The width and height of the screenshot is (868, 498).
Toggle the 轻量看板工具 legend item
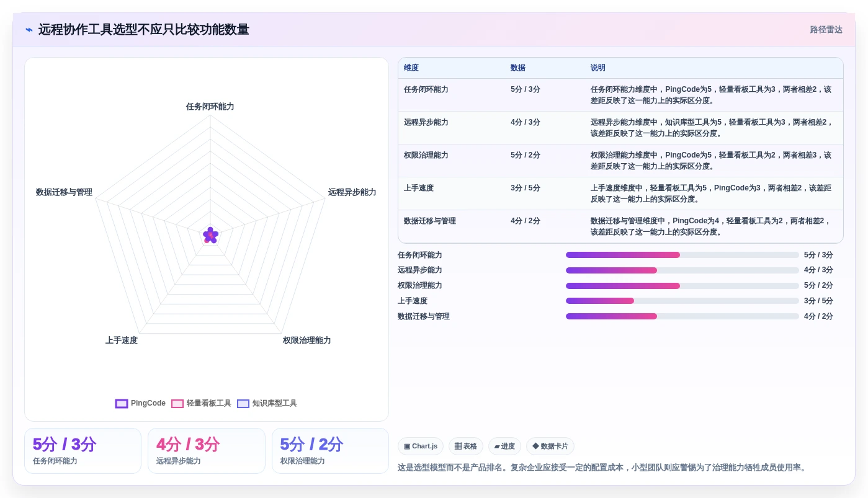point(201,404)
